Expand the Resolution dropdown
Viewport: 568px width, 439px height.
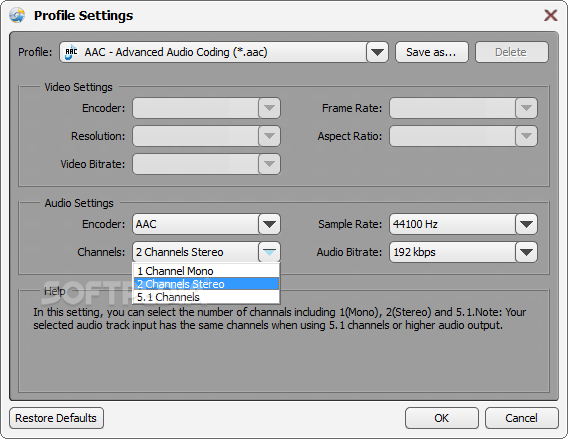[269, 136]
